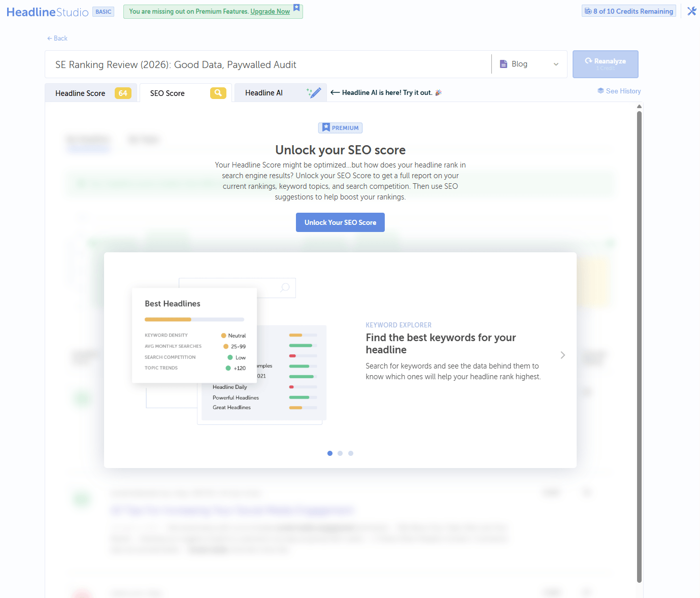Click 8 of 10 Credits Remaining badge
Viewport: 700px width, 598px height.
pyautogui.click(x=629, y=11)
